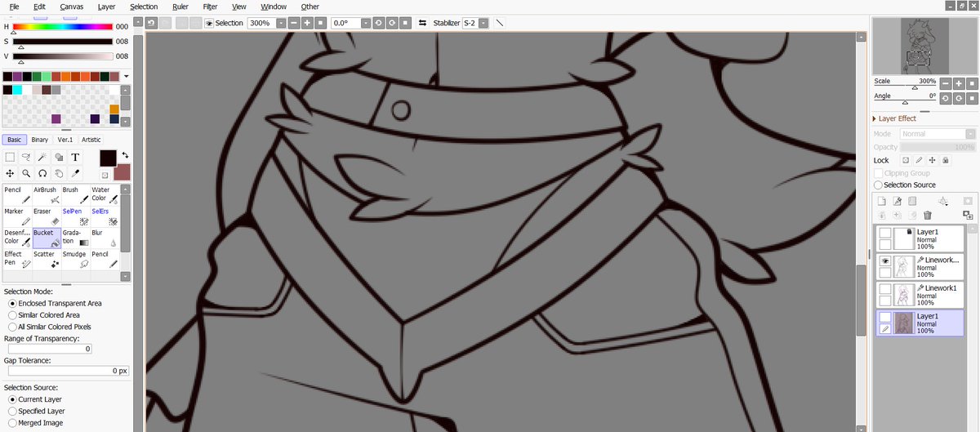Open layer blending Mode dropdown
The width and height of the screenshot is (980, 432).
point(938,134)
